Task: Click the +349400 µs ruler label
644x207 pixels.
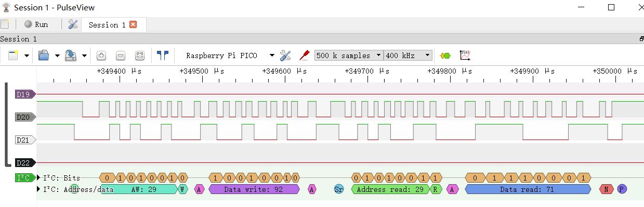Action: coord(120,71)
